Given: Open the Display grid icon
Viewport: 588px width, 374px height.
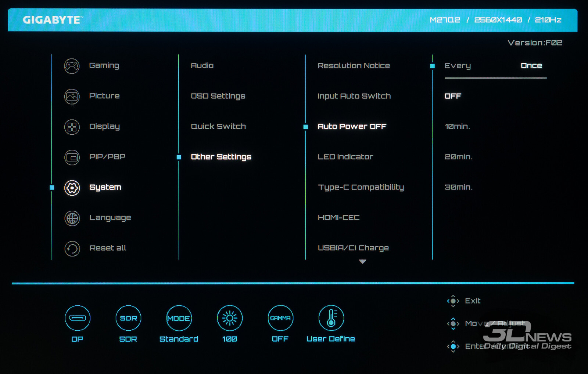Looking at the screenshot, I should 72,127.
